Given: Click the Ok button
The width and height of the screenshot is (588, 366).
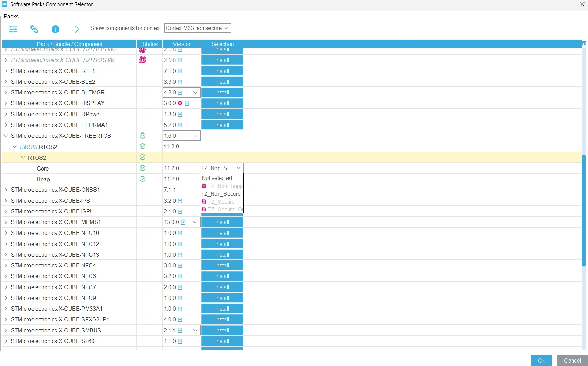Looking at the screenshot, I should coord(541,360).
